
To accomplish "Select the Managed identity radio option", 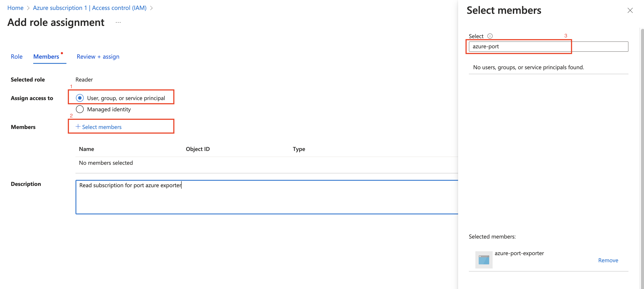I will pyautogui.click(x=80, y=109).
